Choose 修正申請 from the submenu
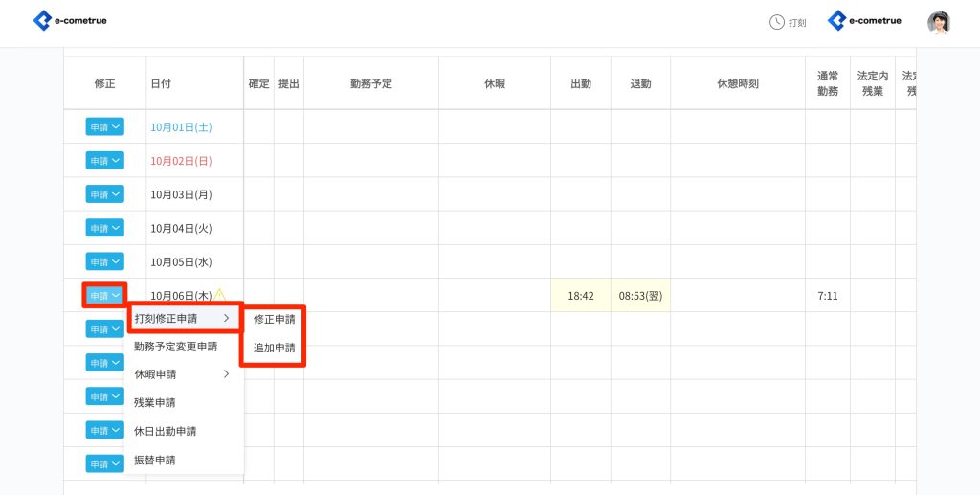 [274, 319]
